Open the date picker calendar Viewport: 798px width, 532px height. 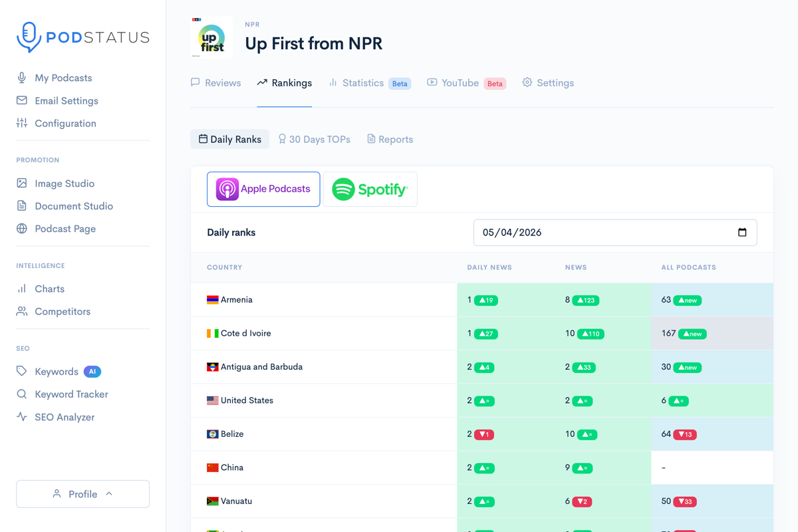(742, 232)
